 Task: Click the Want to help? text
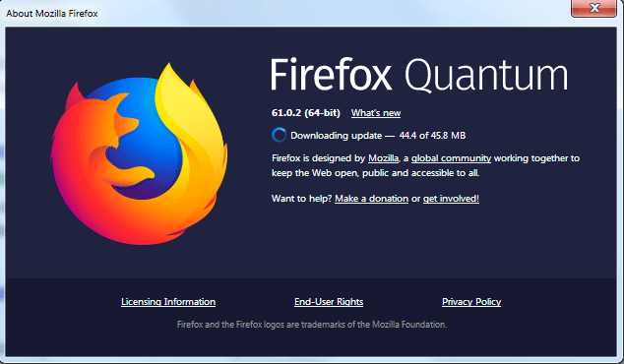coord(301,199)
